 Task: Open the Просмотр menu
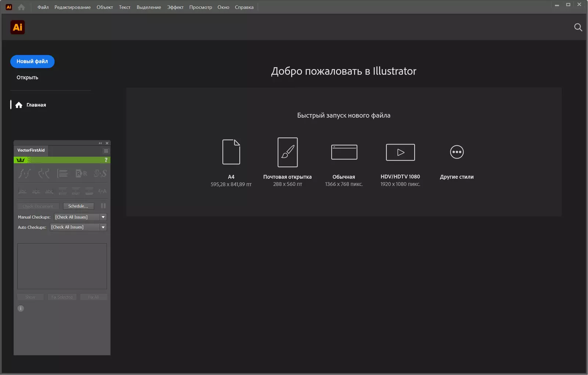click(201, 7)
